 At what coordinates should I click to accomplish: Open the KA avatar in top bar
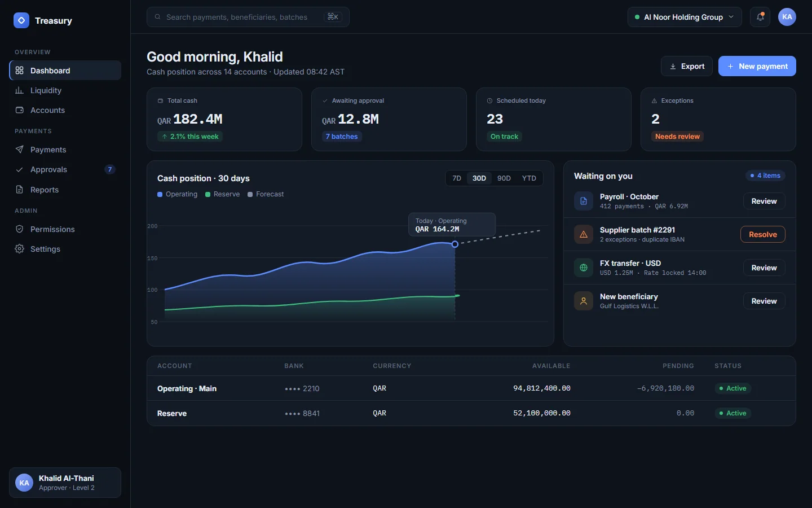787,17
